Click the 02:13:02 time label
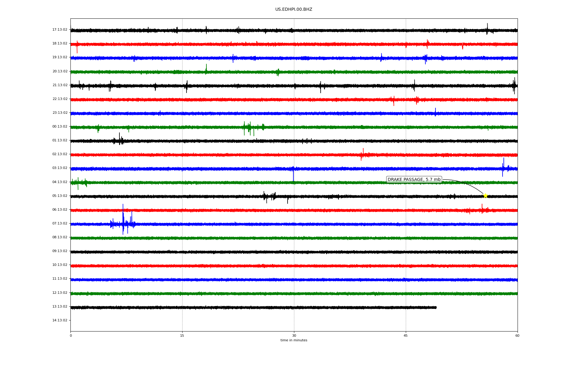Screen dimensions: 588x368 (x=60, y=154)
